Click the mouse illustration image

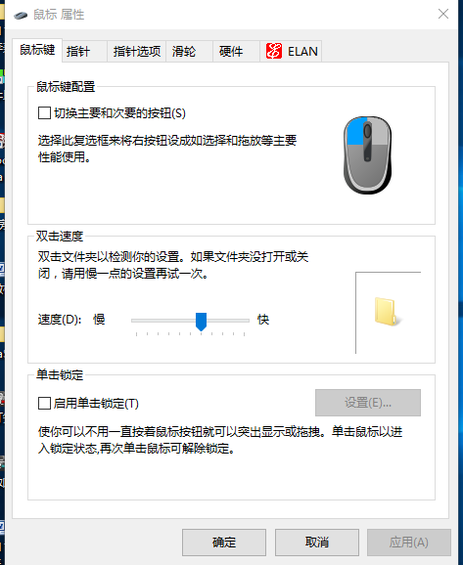(368, 155)
